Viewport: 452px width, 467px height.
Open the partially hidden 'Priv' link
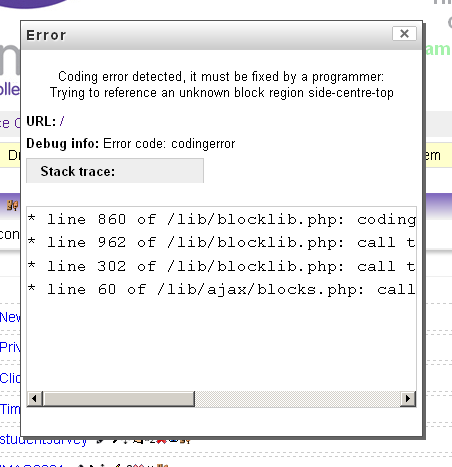(10, 347)
